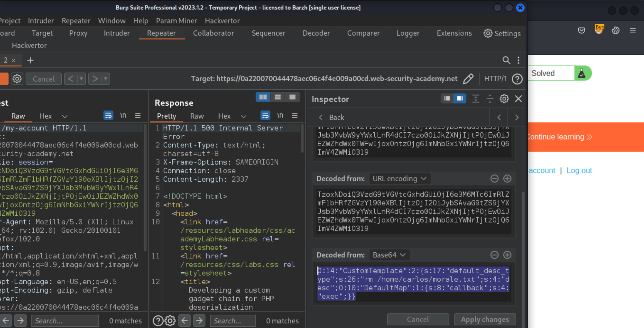Add a decode layer after Base64
This screenshot has width=644, height=328.
click(507, 255)
